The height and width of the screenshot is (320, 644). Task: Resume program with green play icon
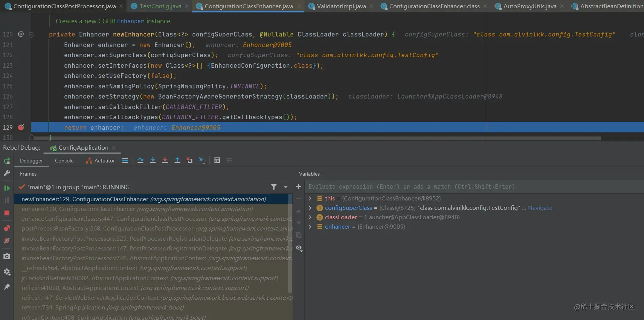pos(7,188)
